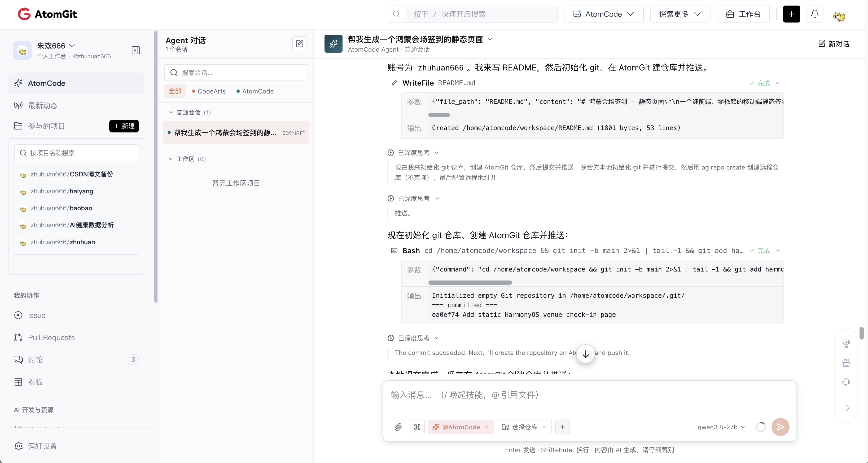Focus the 输入消息 message box
This screenshot has height=463, width=868.
pyautogui.click(x=589, y=395)
